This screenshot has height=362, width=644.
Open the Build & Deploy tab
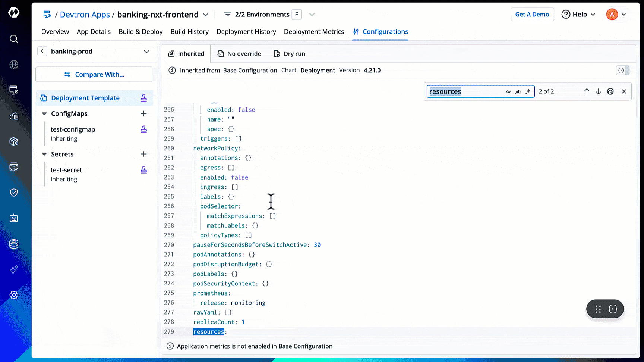coord(141,32)
